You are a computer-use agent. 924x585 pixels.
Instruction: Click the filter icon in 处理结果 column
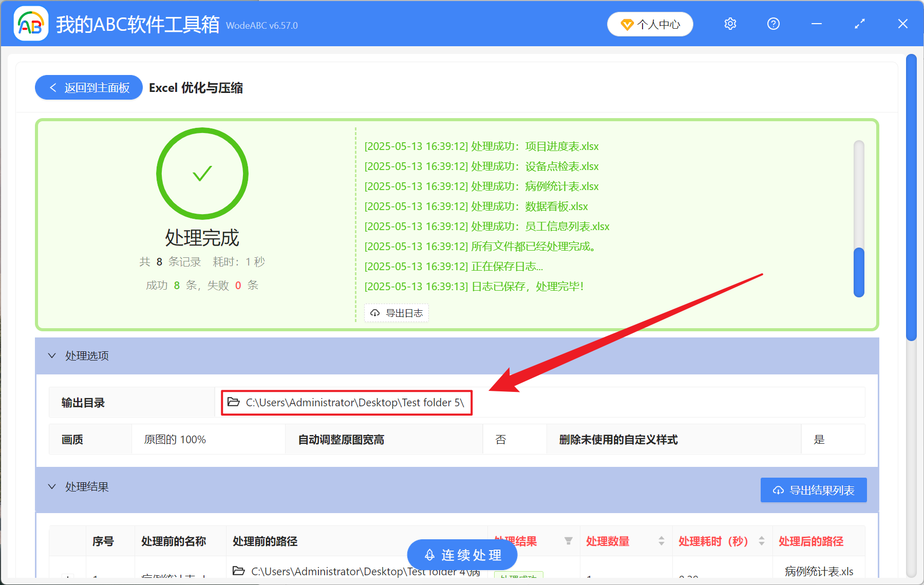click(568, 541)
